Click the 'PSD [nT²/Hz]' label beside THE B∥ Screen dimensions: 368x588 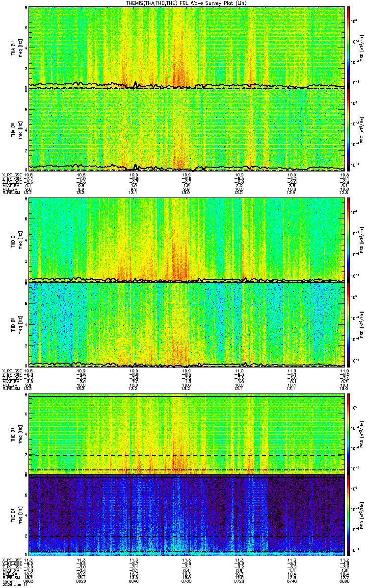click(362, 515)
